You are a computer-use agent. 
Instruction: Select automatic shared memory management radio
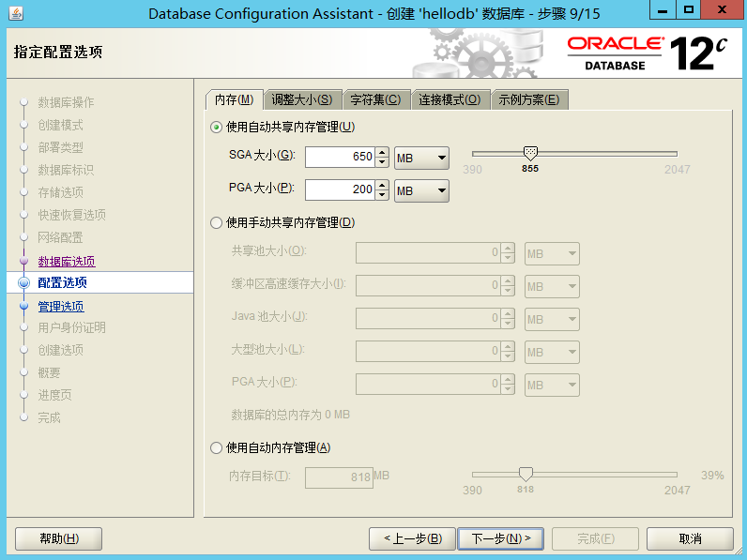click(216, 128)
